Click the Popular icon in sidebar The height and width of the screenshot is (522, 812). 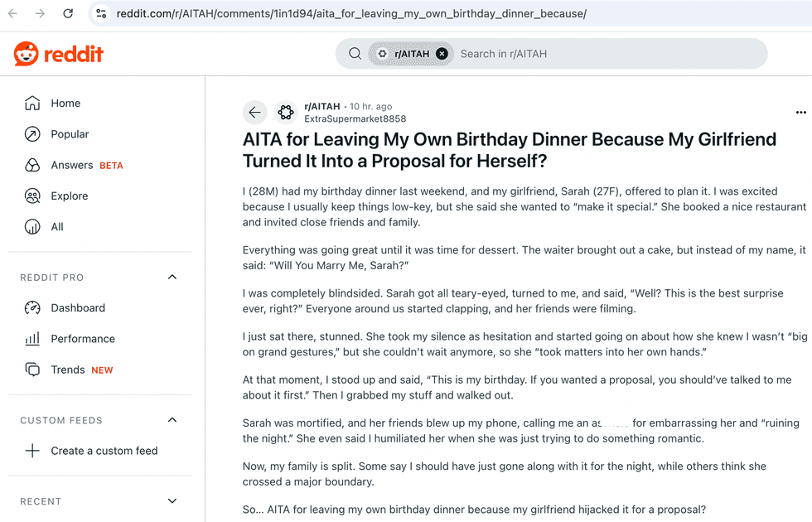[x=32, y=134]
